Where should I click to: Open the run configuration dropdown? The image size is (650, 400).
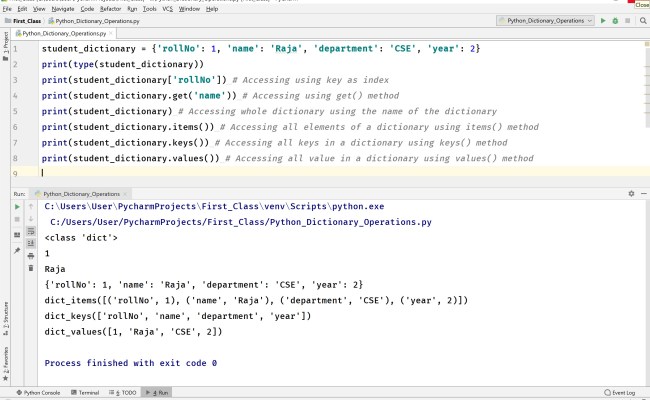[x=545, y=21]
